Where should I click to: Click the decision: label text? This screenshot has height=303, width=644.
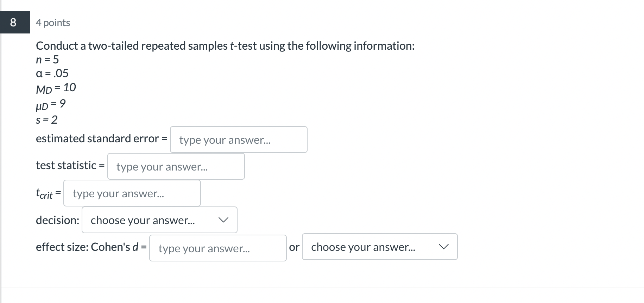point(57,220)
